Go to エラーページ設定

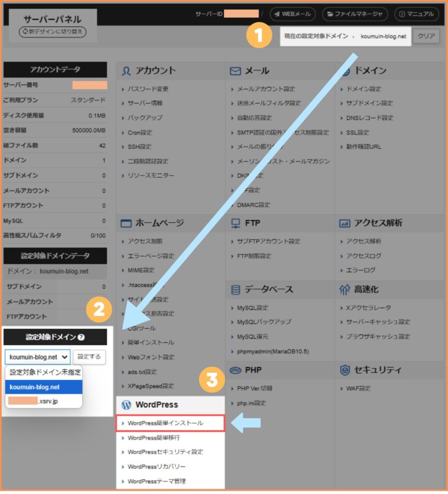pos(151,256)
